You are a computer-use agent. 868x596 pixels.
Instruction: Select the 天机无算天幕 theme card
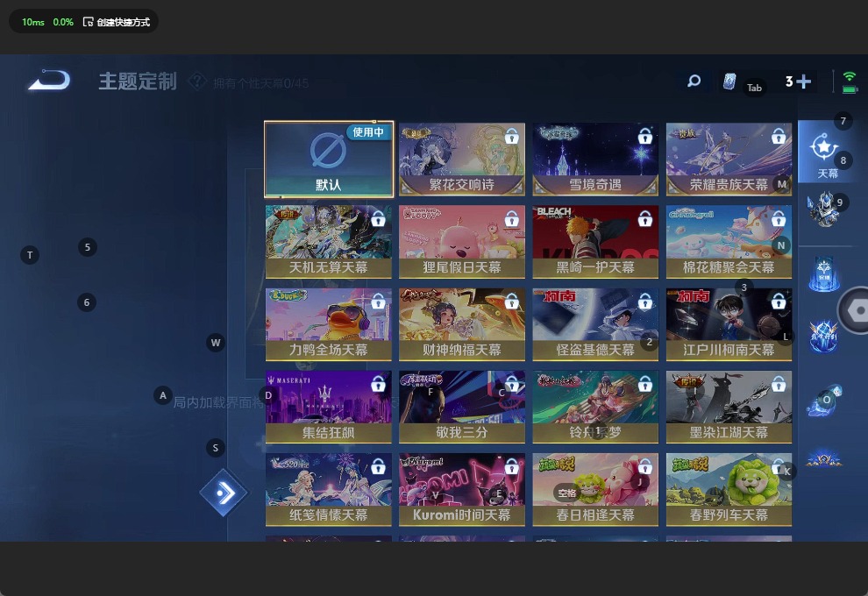pyautogui.click(x=328, y=241)
